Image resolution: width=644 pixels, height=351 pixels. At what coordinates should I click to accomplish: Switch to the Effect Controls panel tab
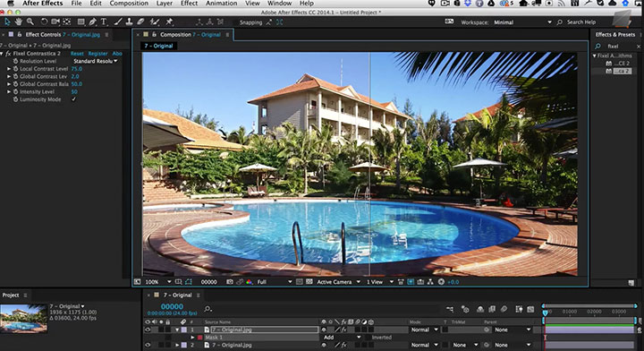(63, 35)
